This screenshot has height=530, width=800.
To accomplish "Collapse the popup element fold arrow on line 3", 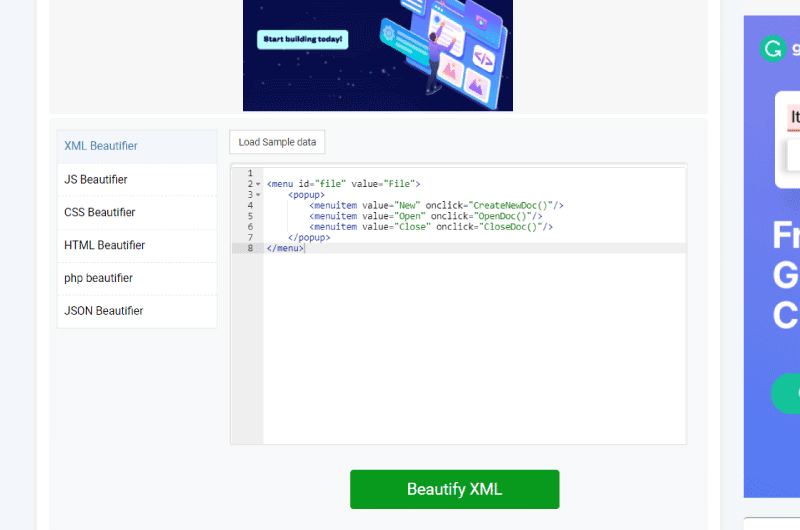I will tap(258, 195).
